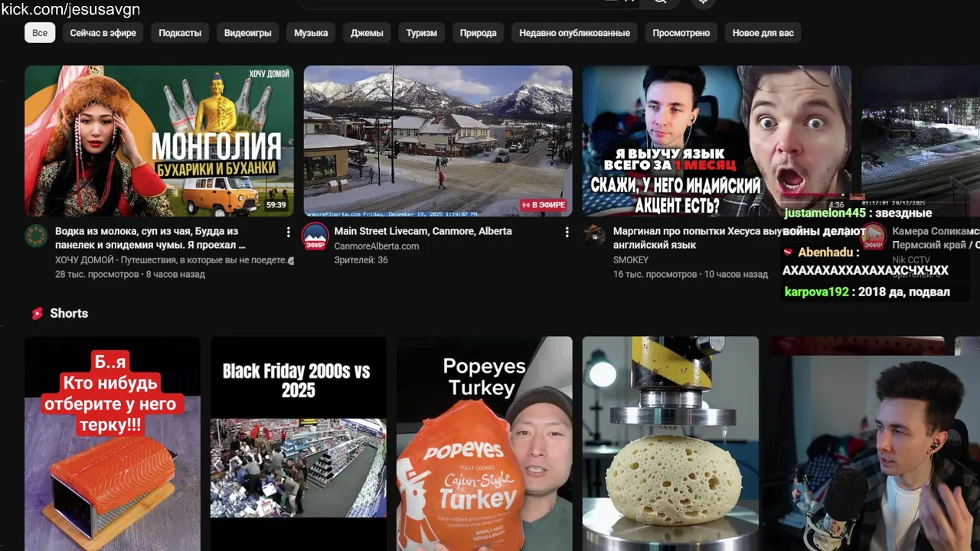This screenshot has width=980, height=551.
Task: Click the kick.com/jesusavgn watermark text
Action: tap(70, 9)
